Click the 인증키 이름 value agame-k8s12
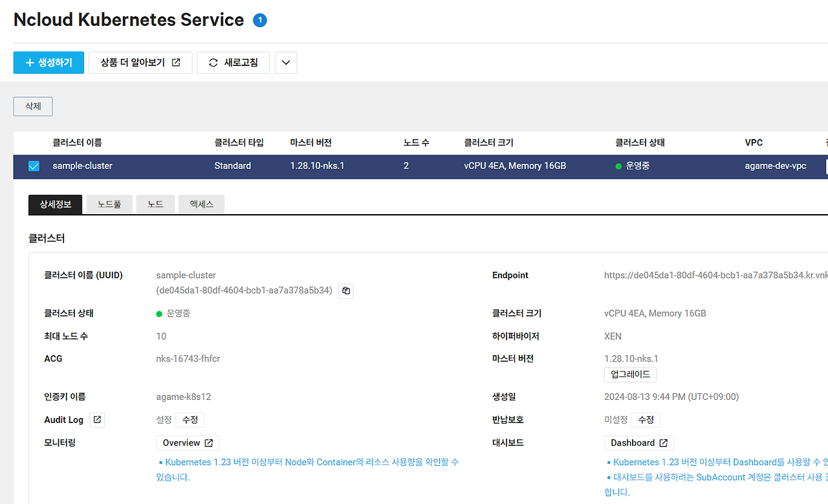This screenshot has width=828, height=504. point(184,397)
